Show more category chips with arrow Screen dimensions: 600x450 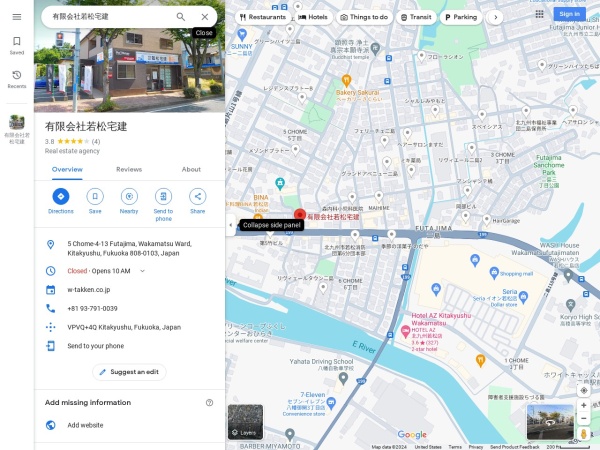pos(496,17)
